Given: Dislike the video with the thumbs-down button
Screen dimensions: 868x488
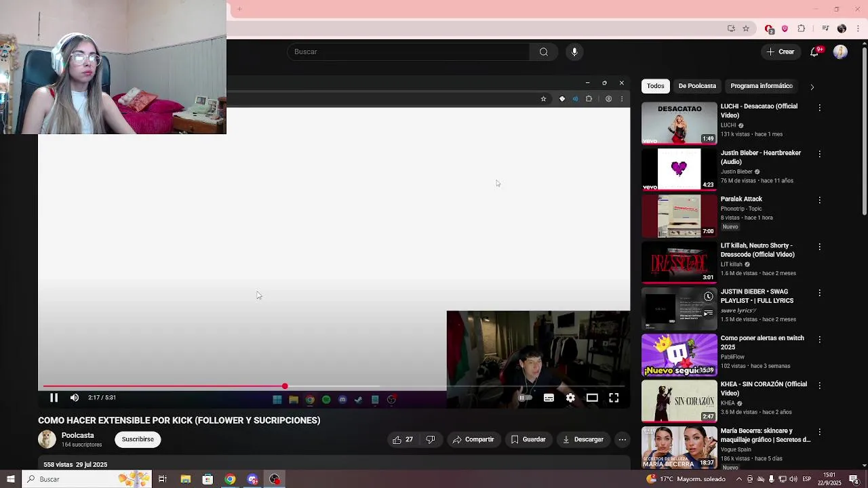Looking at the screenshot, I should click(x=431, y=439).
